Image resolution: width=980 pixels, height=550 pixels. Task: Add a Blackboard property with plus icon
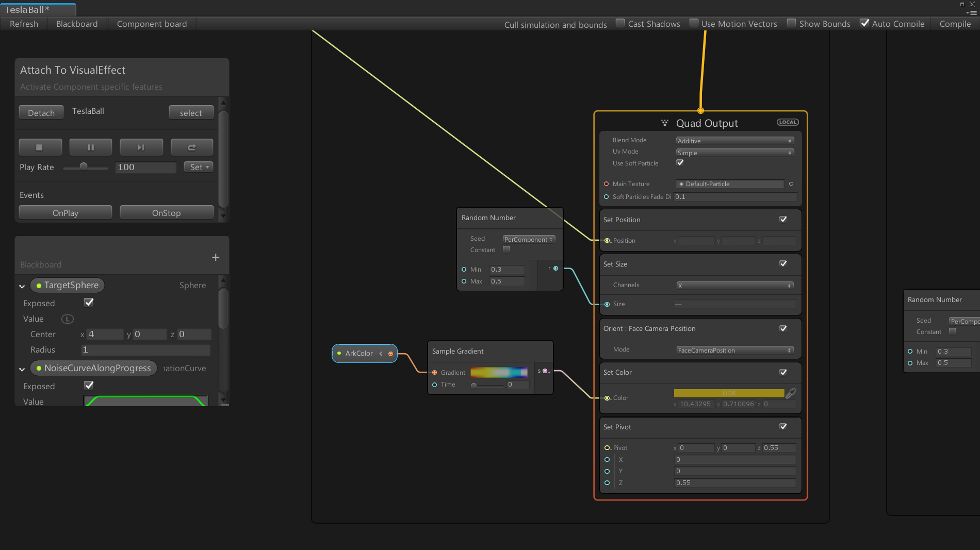[x=216, y=257]
